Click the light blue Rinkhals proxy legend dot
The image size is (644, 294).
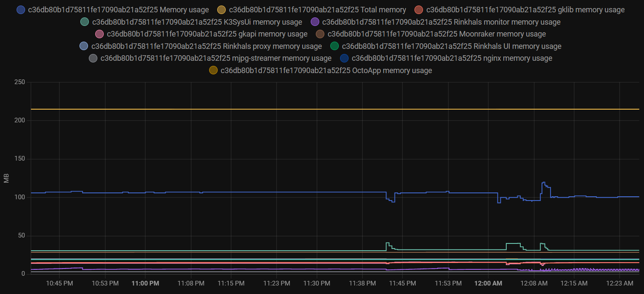click(83, 46)
